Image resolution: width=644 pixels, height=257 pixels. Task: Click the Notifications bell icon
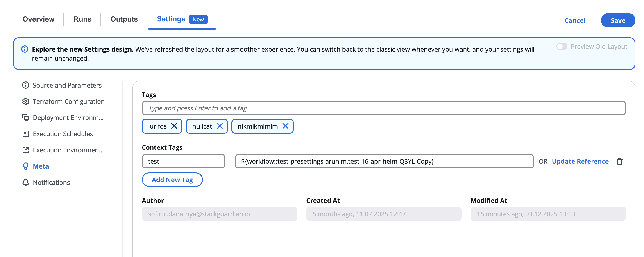point(25,182)
